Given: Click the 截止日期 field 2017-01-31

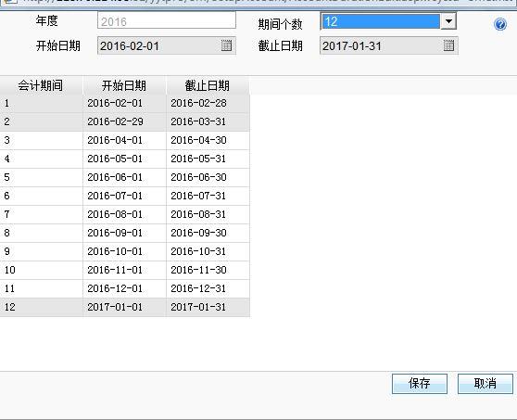Looking at the screenshot, I should click(x=389, y=45).
